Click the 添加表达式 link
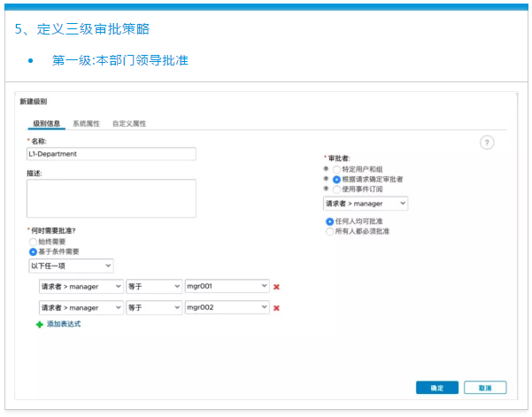 (64, 325)
